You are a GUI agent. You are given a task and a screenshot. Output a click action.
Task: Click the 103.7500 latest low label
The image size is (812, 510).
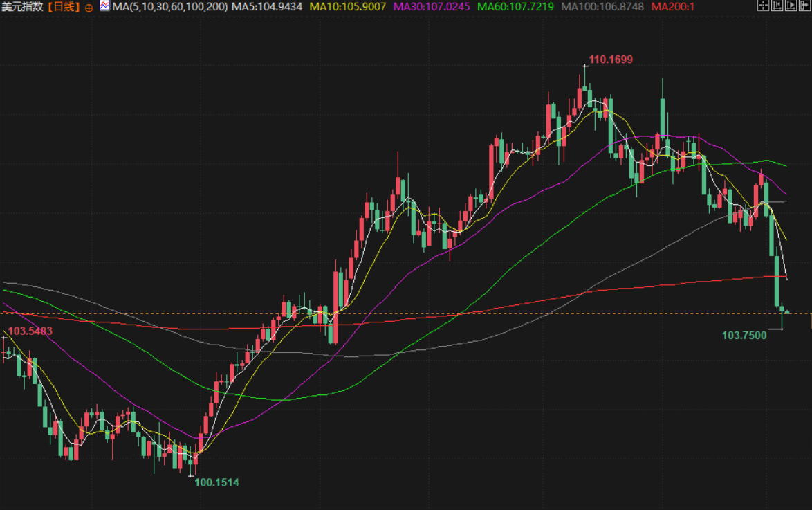pyautogui.click(x=744, y=336)
